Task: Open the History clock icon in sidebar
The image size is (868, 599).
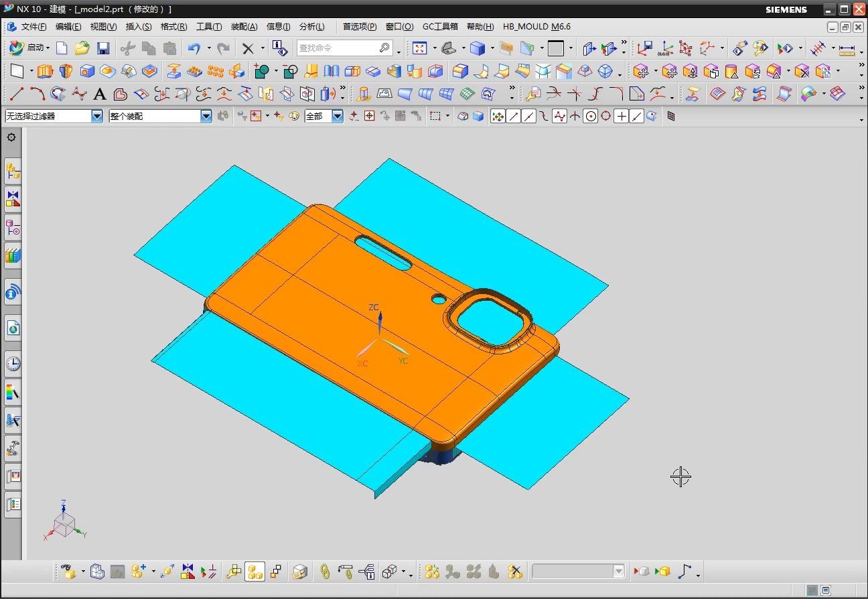Action: click(13, 364)
